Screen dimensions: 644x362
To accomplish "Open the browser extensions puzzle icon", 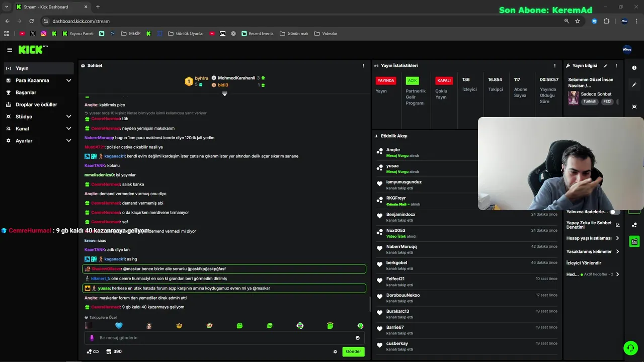I will coord(606,21).
